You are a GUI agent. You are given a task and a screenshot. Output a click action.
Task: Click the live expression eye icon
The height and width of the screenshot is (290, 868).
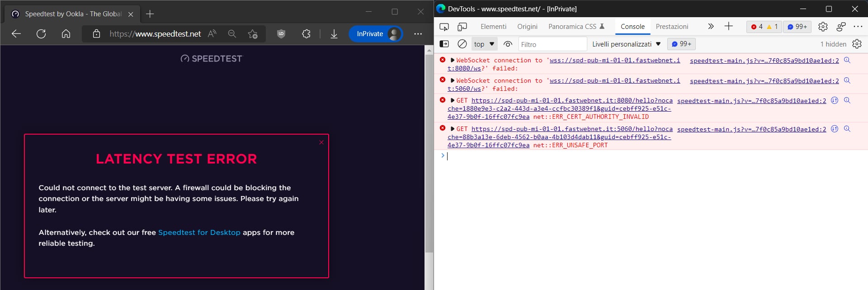coord(508,44)
